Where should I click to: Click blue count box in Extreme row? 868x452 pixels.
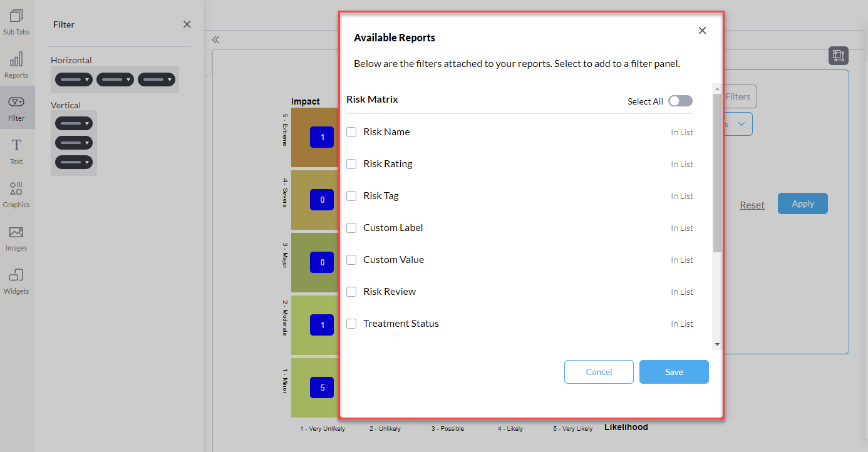[322, 137]
